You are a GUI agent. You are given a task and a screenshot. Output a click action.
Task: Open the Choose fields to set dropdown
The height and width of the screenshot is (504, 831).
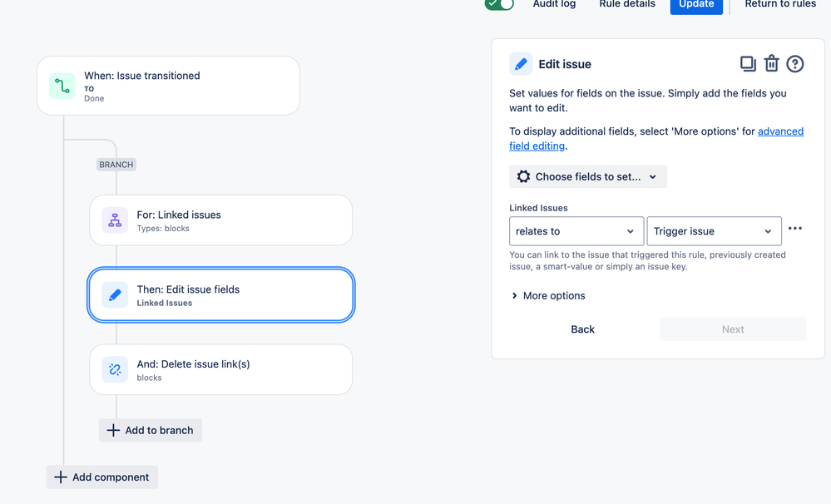[x=587, y=175]
